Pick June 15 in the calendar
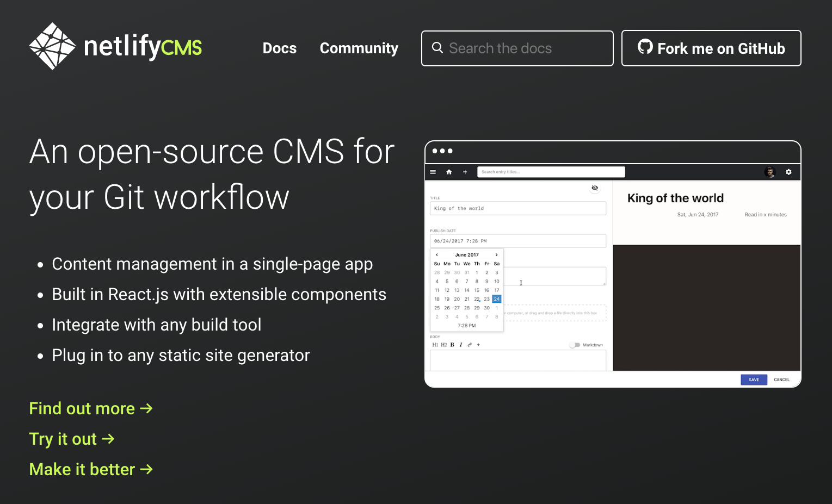Viewport: 832px width, 504px height. tap(477, 290)
